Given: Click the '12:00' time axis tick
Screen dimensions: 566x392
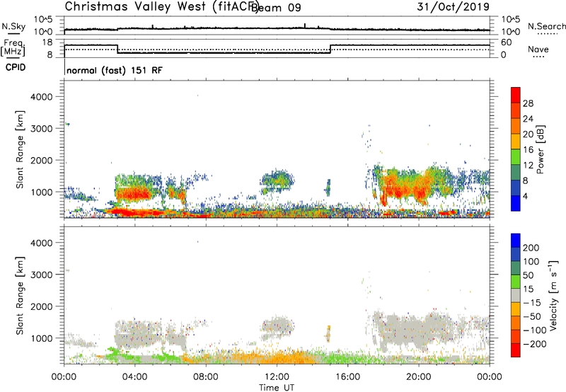Looking at the screenshot, I should click(x=277, y=377).
